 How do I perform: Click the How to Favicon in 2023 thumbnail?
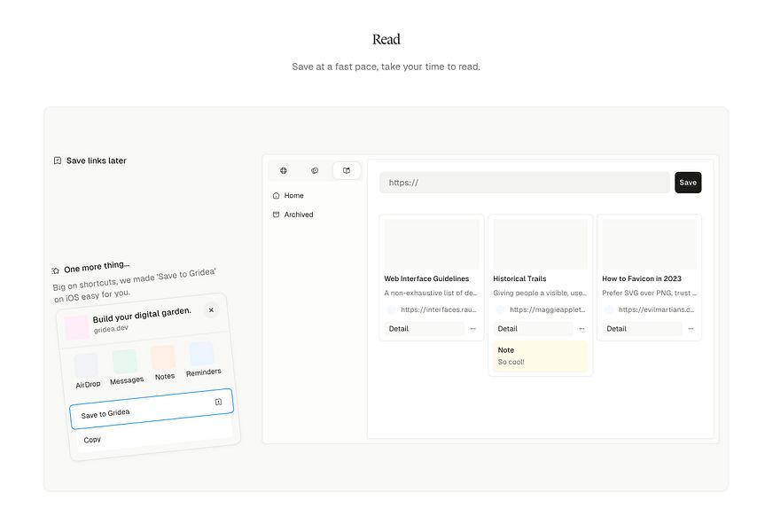(x=650, y=244)
